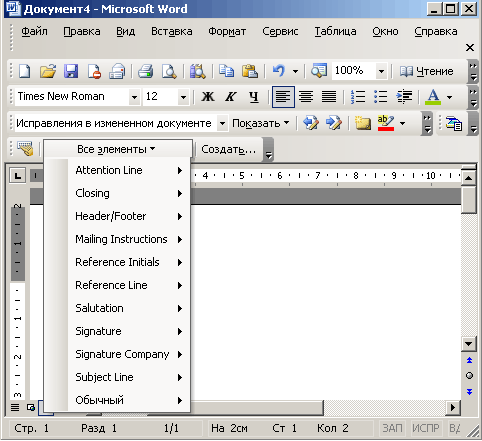Expand Attention Line submenu
The image size is (482, 441).
[x=117, y=170]
